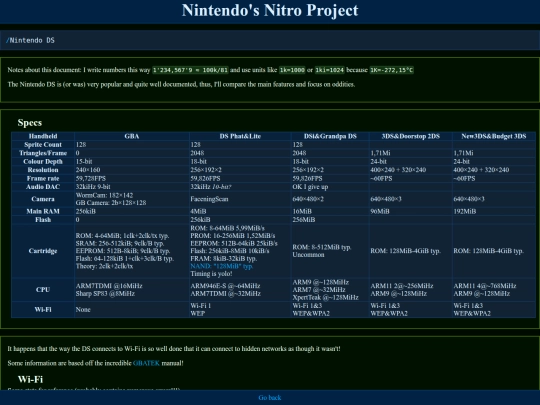Click the DSi&Grandpa DS column header
Viewport: 540px width, 405px height.
click(x=330, y=136)
